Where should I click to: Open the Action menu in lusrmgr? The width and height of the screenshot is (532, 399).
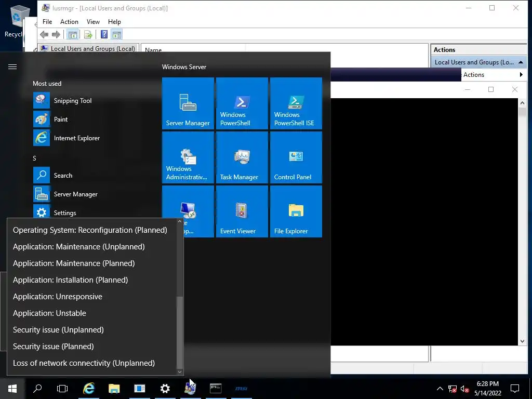[x=69, y=22]
